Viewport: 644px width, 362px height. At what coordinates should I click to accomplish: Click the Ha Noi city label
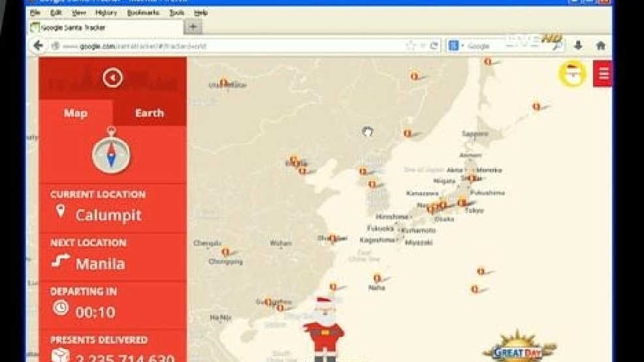(x=221, y=318)
